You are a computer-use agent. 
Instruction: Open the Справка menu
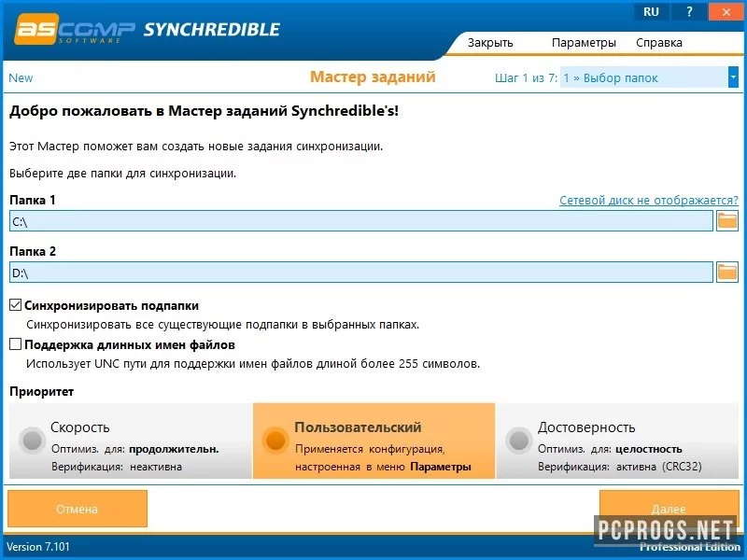click(x=659, y=43)
